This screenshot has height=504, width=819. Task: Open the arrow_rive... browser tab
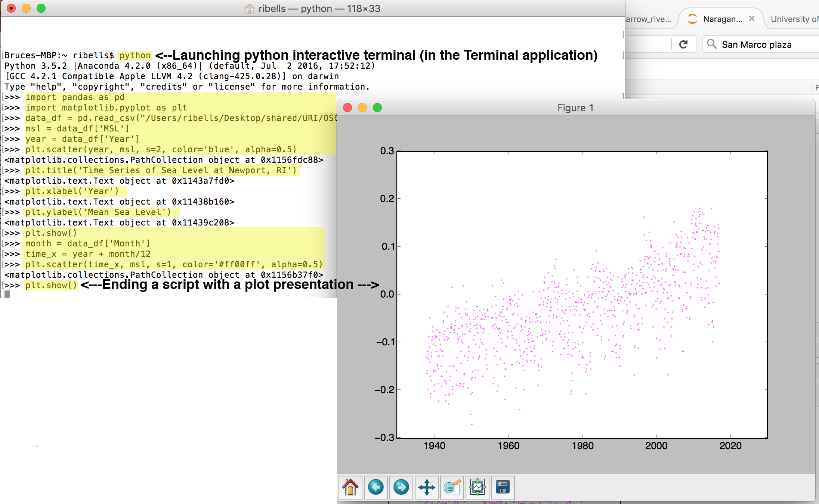point(648,19)
